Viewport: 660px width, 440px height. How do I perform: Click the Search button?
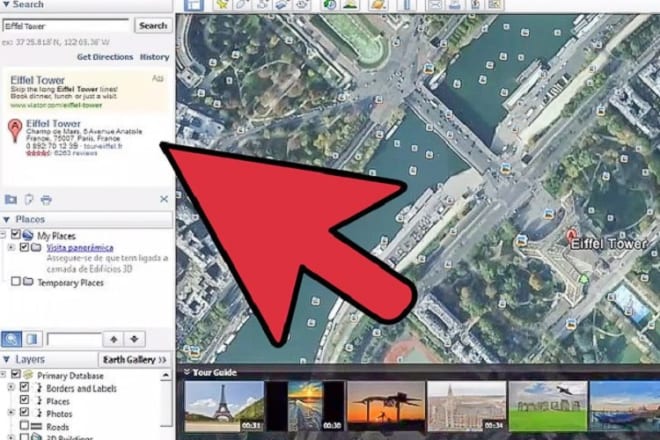click(x=153, y=26)
